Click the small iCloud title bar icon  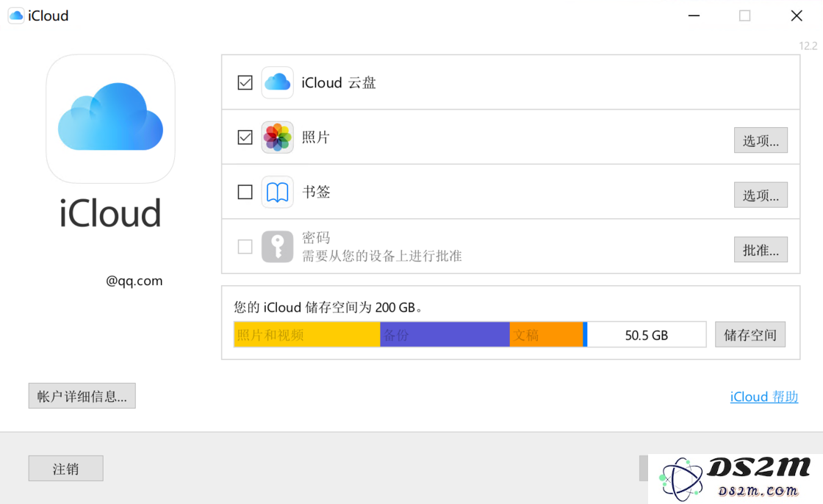[16, 15]
